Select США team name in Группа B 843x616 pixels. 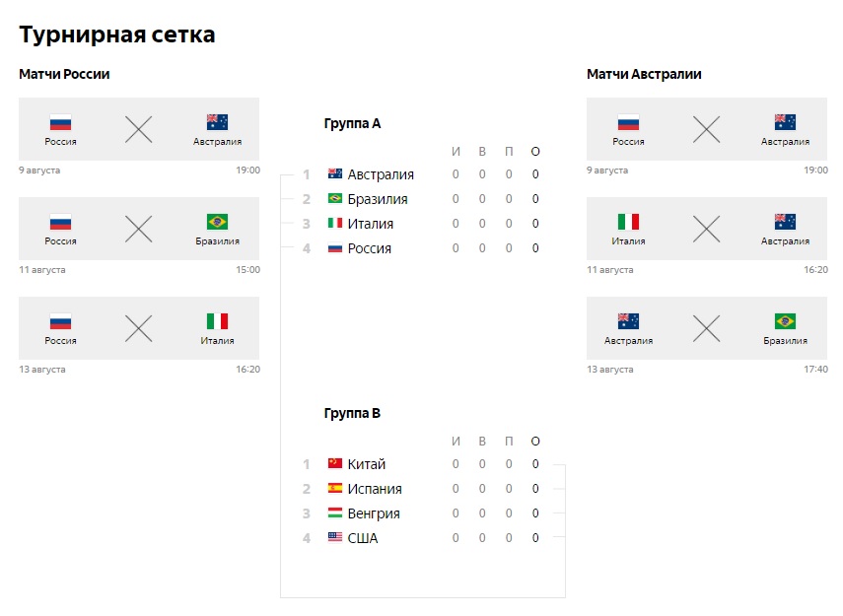(x=363, y=538)
